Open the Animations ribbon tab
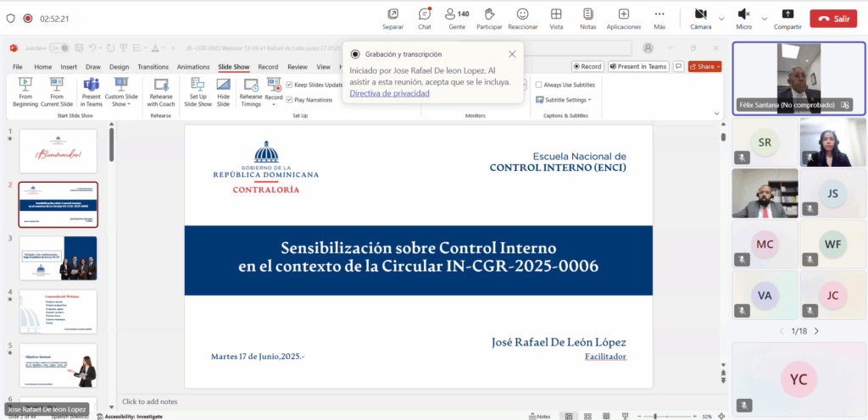 [x=193, y=67]
